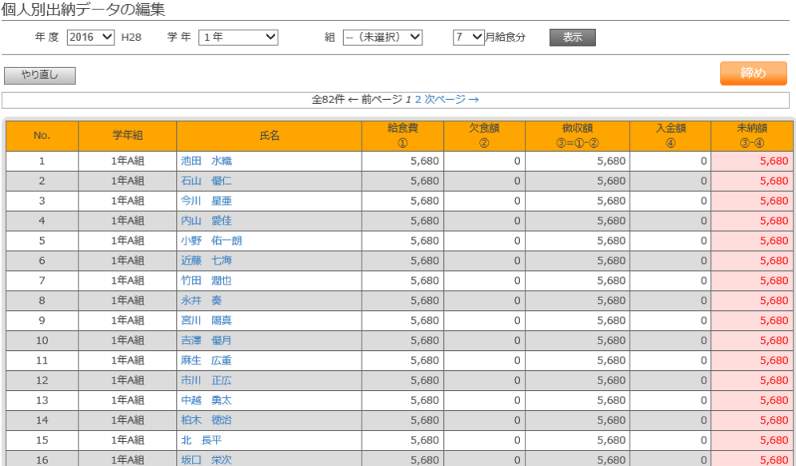Follow the 次ページ → link
Image resolution: width=796 pixels, height=466 pixels.
[452, 99]
